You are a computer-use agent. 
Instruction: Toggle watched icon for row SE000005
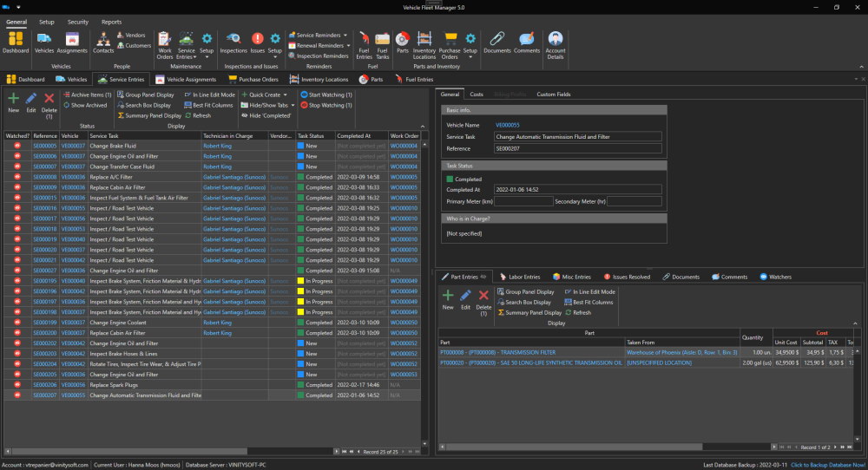(17, 146)
